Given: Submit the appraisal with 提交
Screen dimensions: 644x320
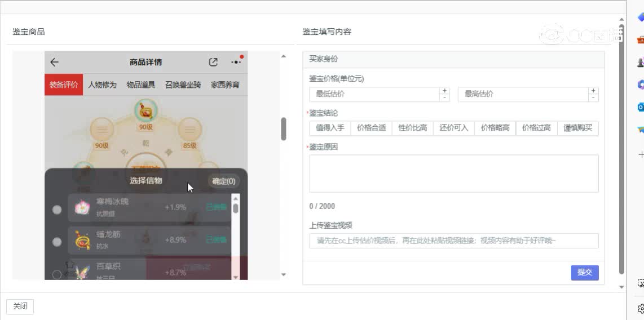Looking at the screenshot, I should (x=585, y=273).
